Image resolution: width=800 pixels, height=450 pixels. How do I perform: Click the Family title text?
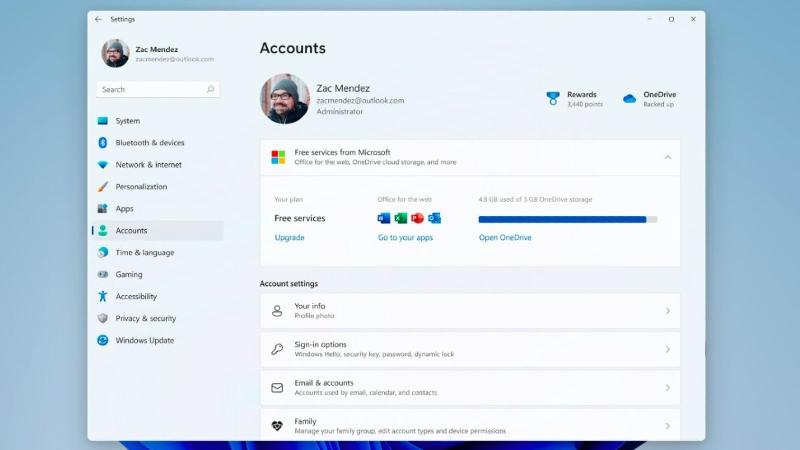tap(305, 421)
